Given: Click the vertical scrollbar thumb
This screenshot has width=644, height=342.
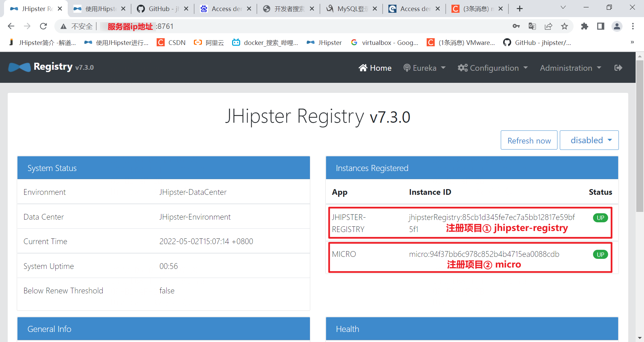Looking at the screenshot, I should coord(640,136).
